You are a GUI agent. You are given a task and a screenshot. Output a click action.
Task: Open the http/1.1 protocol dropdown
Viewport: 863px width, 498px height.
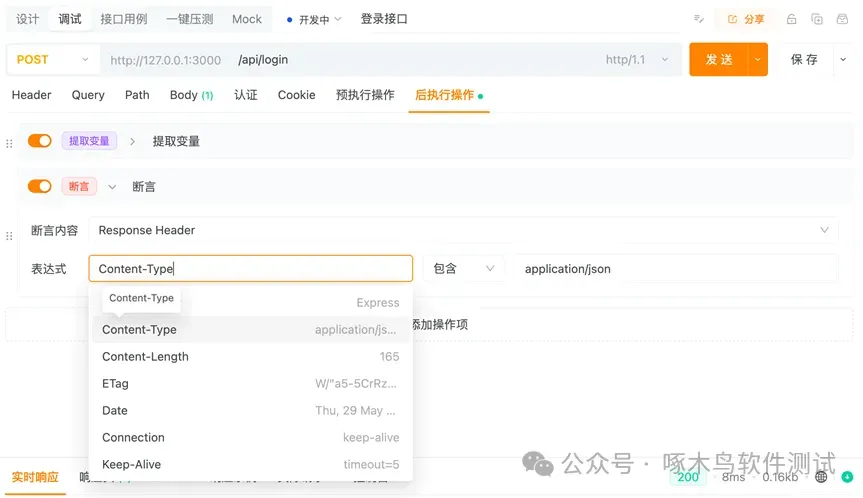637,59
